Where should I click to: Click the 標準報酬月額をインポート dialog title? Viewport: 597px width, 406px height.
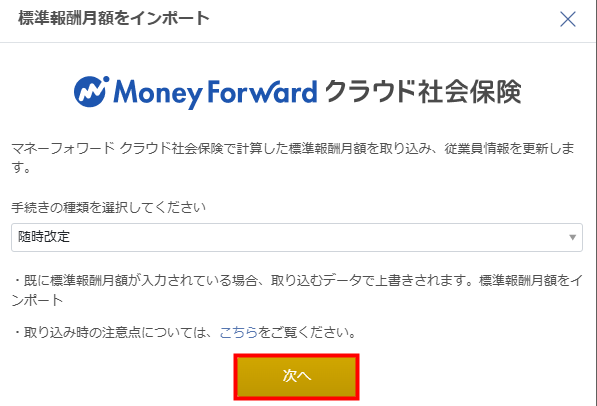[x=114, y=18]
